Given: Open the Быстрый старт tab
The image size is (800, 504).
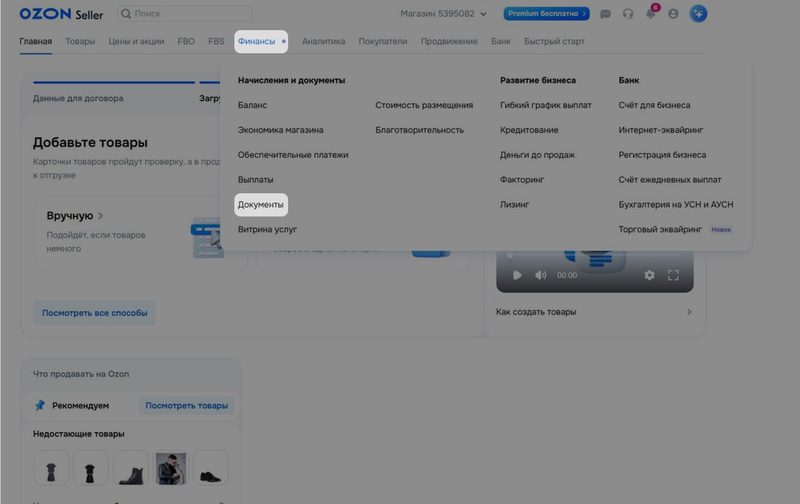Looking at the screenshot, I should (x=554, y=41).
